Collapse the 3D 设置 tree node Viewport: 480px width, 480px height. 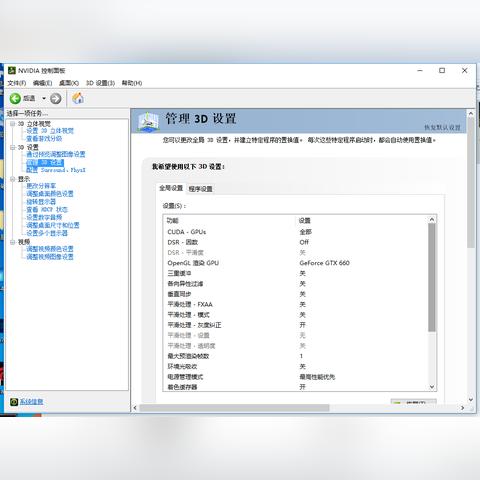tap(13, 147)
